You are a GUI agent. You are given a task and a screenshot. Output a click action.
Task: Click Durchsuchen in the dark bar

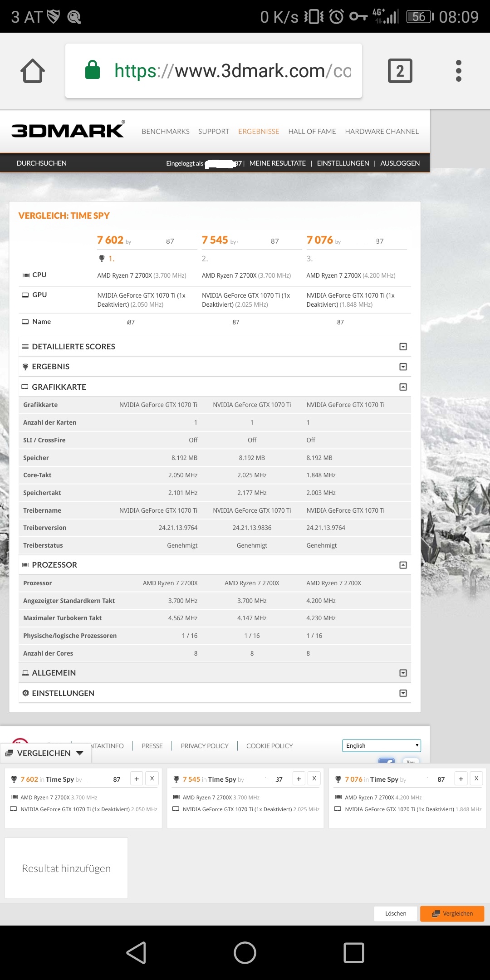(x=42, y=163)
